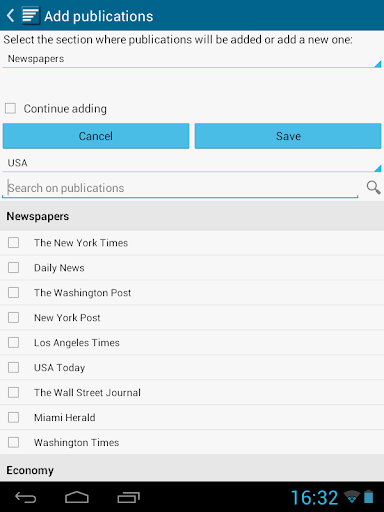384x512 pixels.
Task: Check the Daily News checkbox
Action: click(13, 267)
